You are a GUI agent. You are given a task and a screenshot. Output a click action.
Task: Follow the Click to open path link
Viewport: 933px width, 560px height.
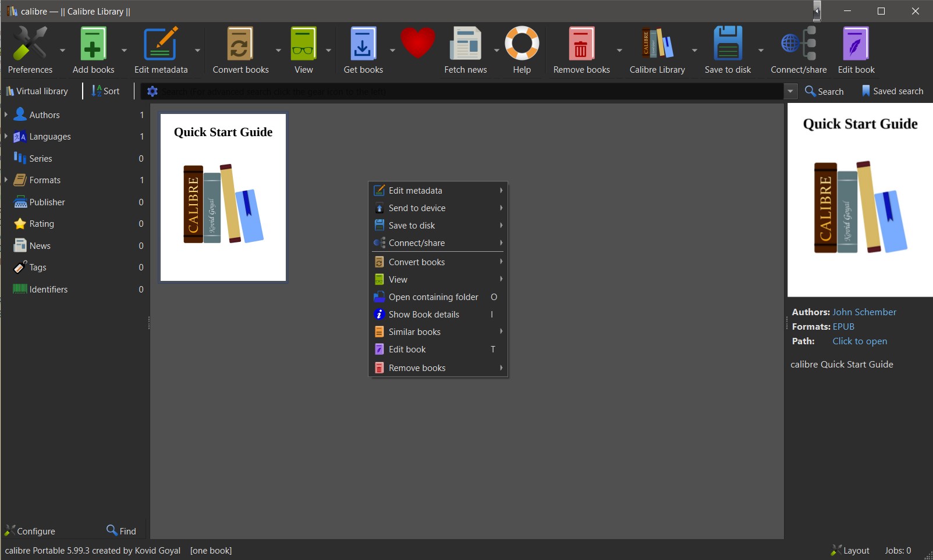[860, 341]
